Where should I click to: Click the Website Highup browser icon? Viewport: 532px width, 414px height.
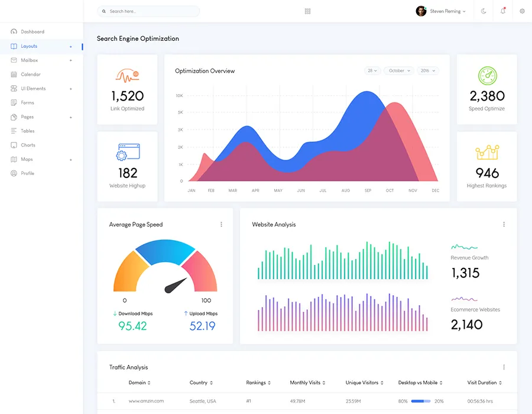[128, 151]
